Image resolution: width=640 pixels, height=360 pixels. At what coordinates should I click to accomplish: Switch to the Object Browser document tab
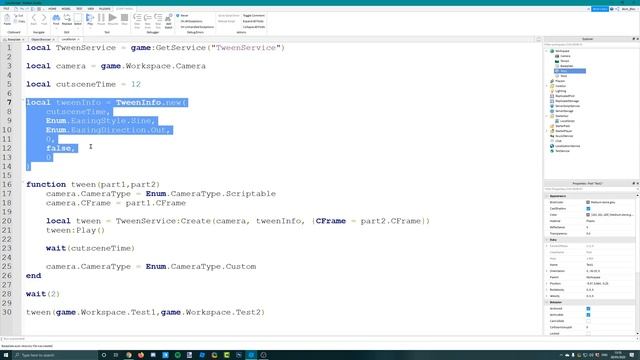(x=42, y=40)
